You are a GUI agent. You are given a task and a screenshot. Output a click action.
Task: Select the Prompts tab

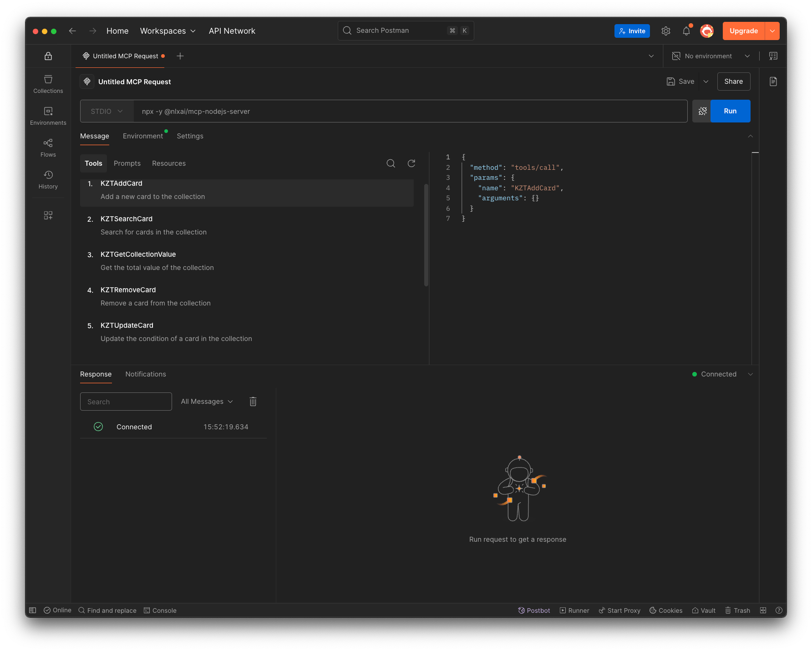tap(127, 163)
